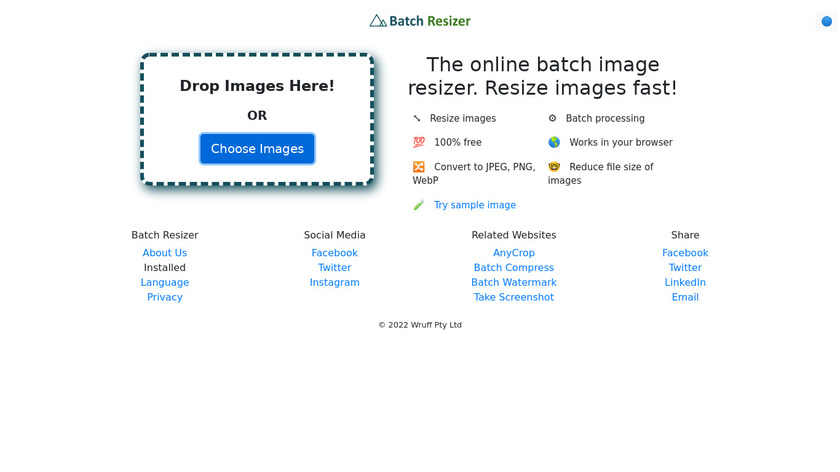The height and width of the screenshot is (472, 840).
Task: Click the Social Media column heading
Action: click(334, 235)
